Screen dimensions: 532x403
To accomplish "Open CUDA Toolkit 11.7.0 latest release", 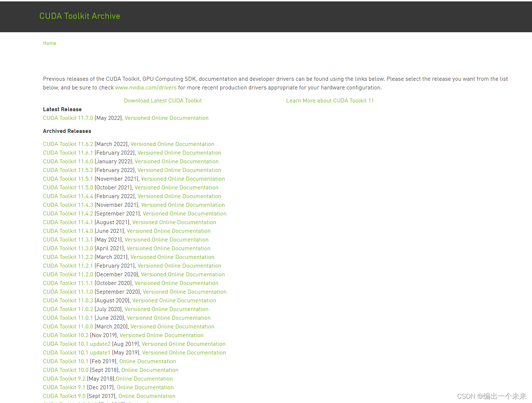I will 68,118.
